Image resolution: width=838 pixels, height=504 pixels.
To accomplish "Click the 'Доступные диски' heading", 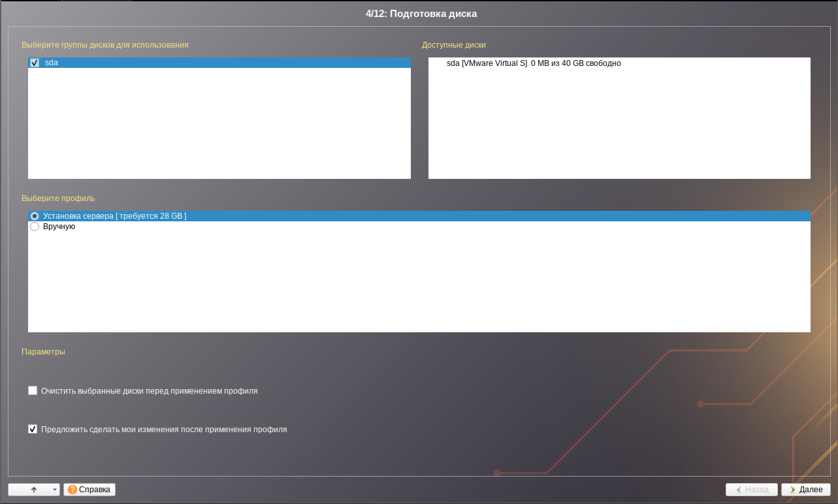I will [x=453, y=45].
